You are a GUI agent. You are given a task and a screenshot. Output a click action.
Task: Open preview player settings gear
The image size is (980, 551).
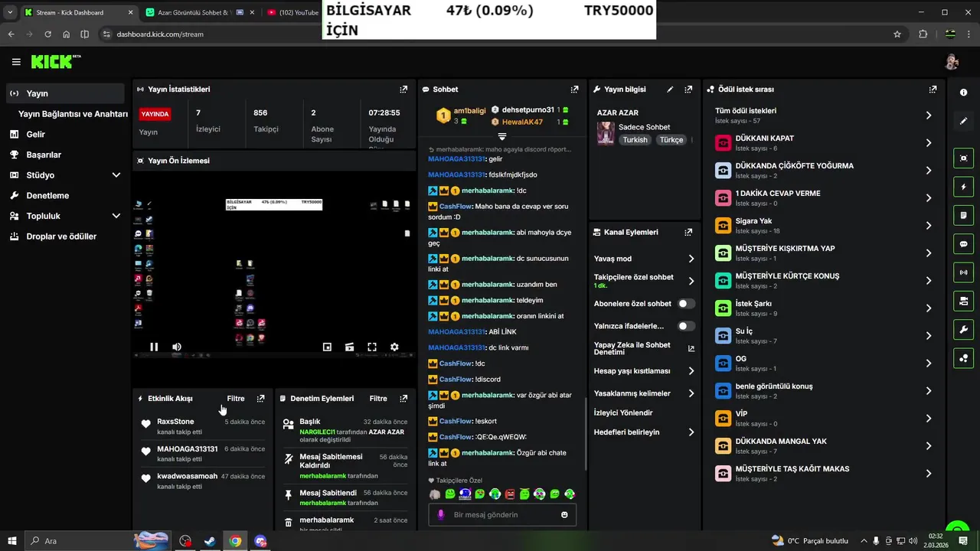coord(394,347)
